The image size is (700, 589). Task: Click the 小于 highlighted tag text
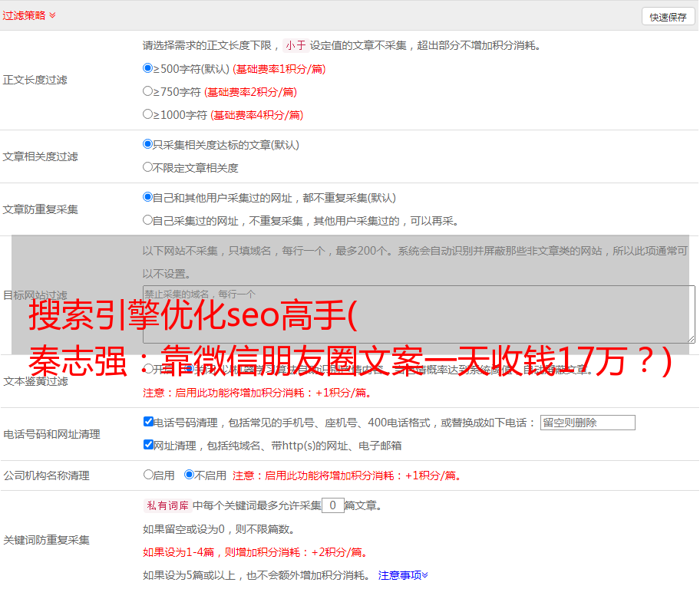296,45
